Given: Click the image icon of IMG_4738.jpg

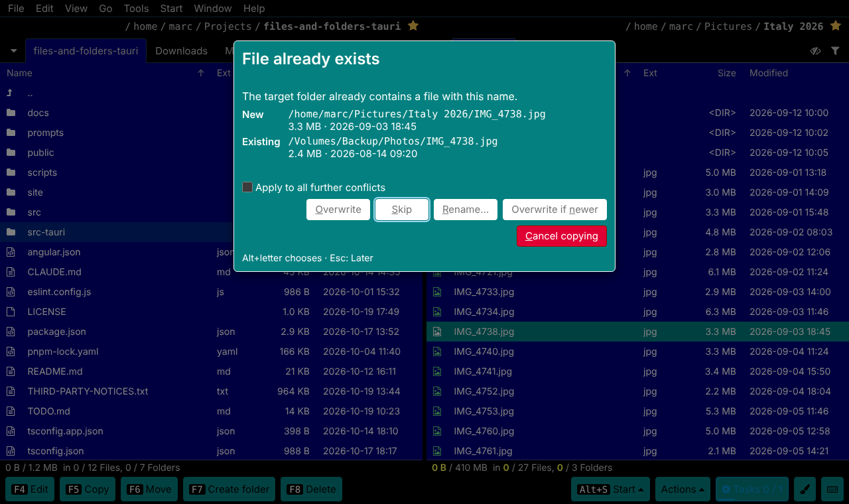Looking at the screenshot, I should point(437,332).
